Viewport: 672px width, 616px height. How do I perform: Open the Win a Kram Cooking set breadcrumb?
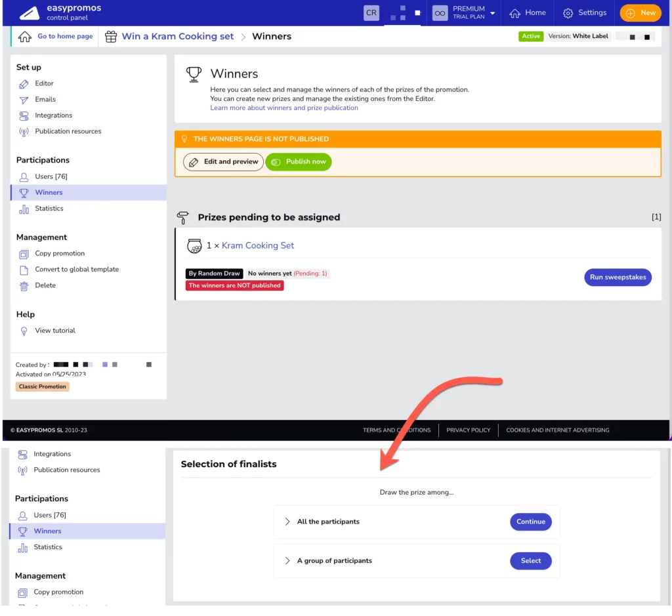[177, 37]
